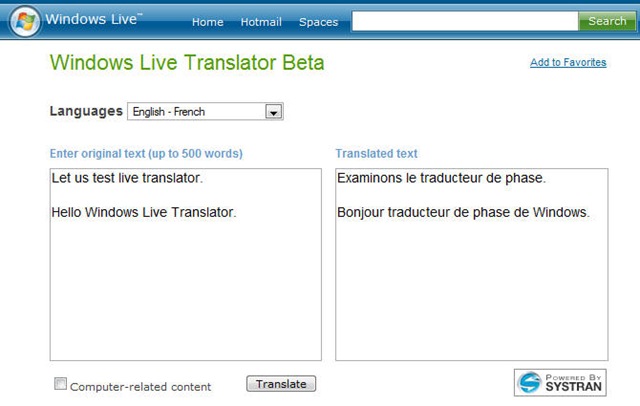This screenshot has width=640, height=406.
Task: Click 'Bonjour traducteur de phase de Windows.' text
Action: coord(463,213)
